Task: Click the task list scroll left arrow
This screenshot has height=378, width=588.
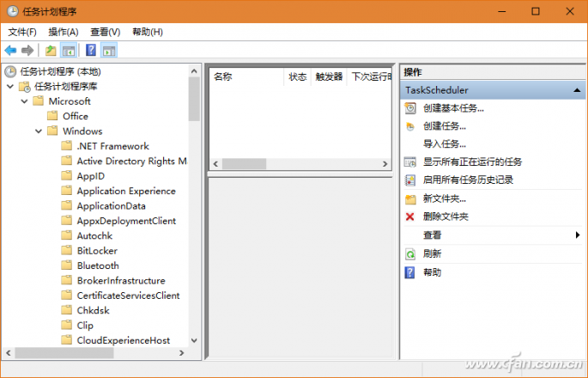Action: (215, 164)
